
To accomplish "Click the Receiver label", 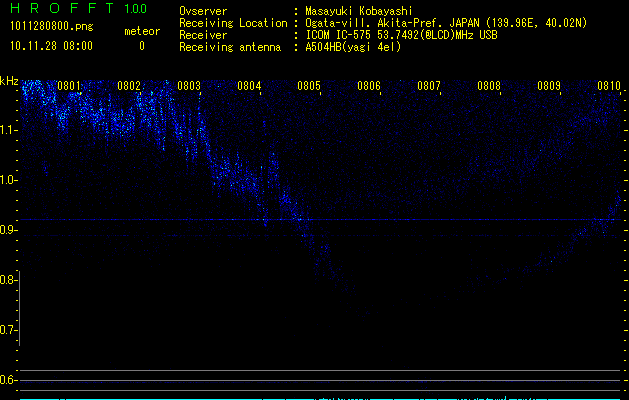I will click(x=203, y=35).
